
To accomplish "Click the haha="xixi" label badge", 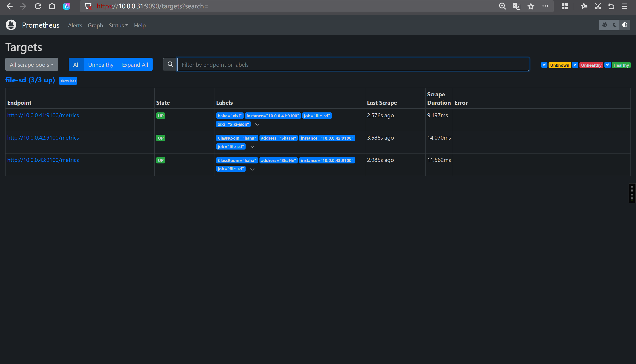I will [230, 116].
